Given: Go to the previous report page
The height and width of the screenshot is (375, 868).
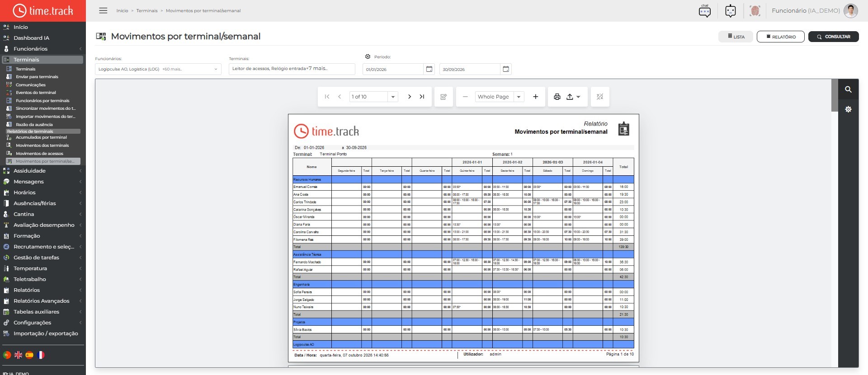Looking at the screenshot, I should pos(339,97).
